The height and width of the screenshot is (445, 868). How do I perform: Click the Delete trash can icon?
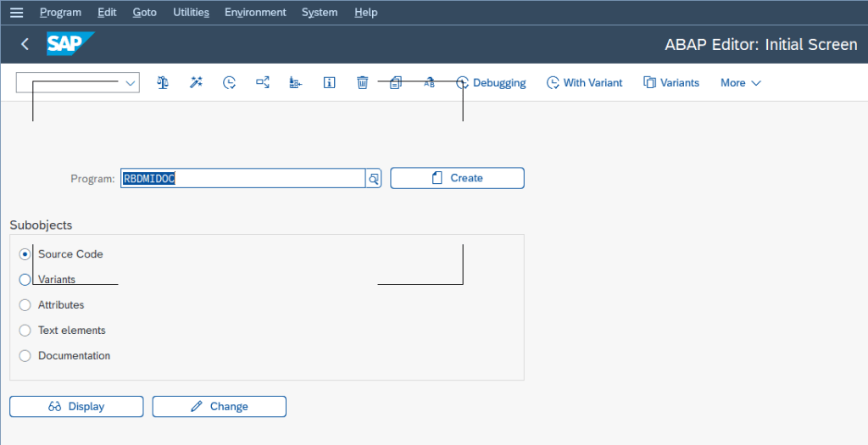coord(362,82)
